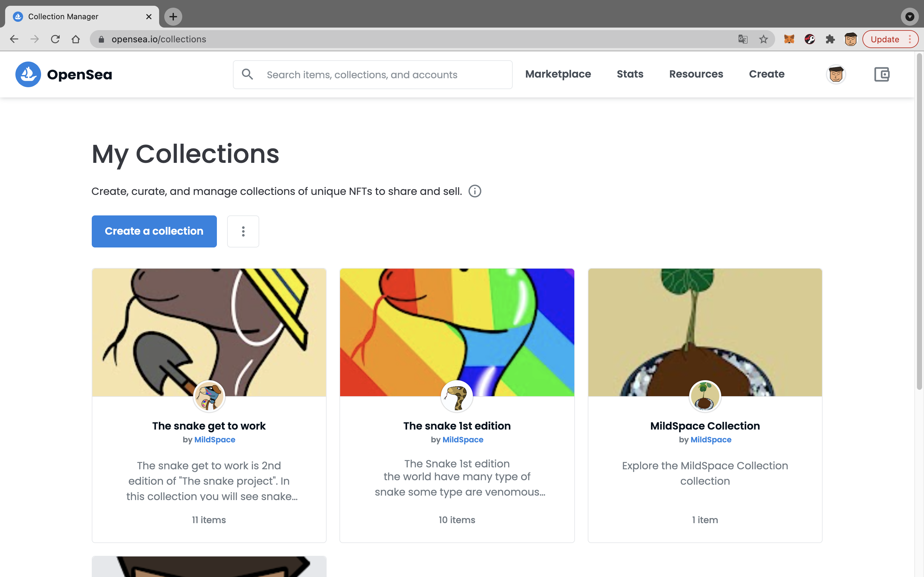Click the Google Translate icon in address bar
Screen dimensions: 924x577
(x=743, y=39)
